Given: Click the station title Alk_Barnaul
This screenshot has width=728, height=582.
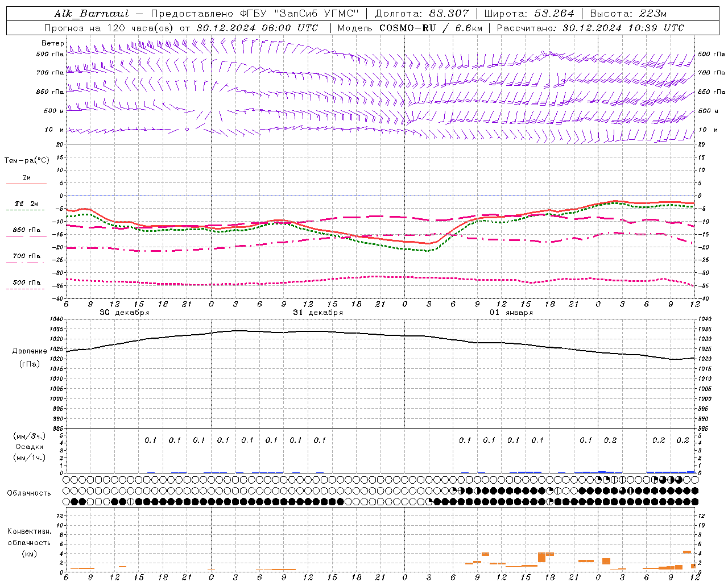Looking at the screenshot, I should pos(92,14).
